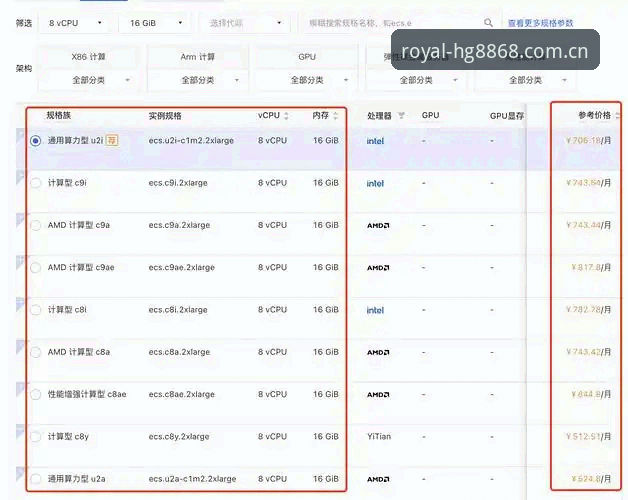Select the X86 计算 architecture tab
628x500 pixels.
coord(89,57)
